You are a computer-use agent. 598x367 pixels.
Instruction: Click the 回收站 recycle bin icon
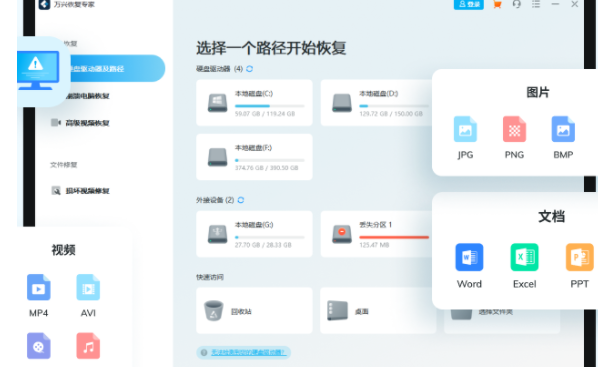(x=214, y=311)
